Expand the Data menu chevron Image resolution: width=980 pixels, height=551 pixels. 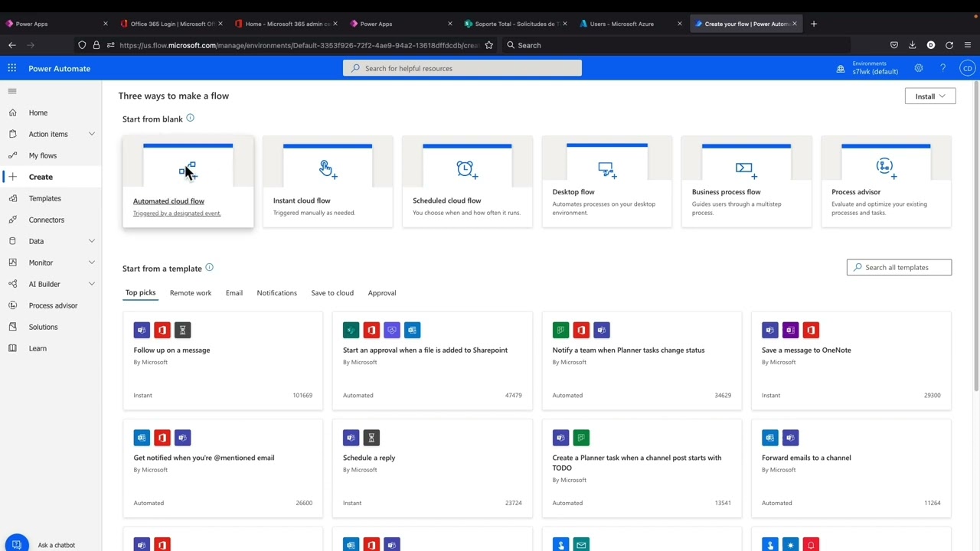click(92, 241)
